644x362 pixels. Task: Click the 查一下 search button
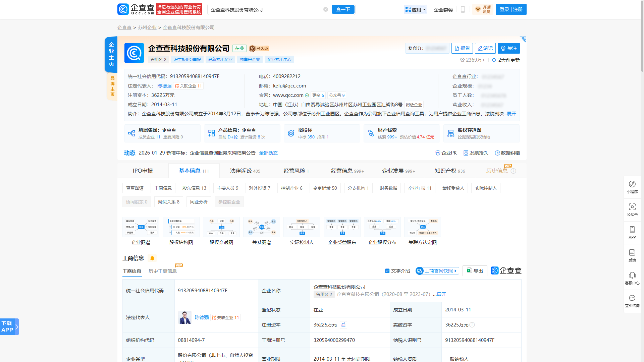(x=343, y=9)
